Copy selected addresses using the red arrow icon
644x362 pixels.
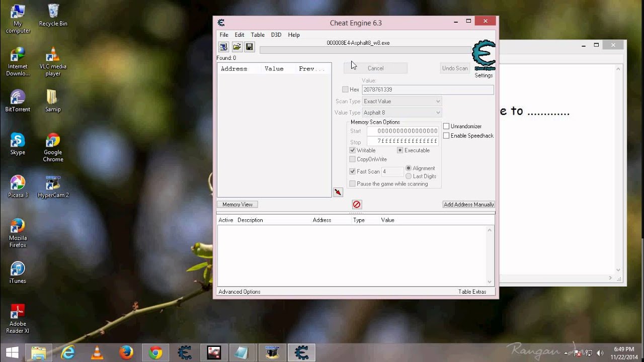click(x=338, y=192)
